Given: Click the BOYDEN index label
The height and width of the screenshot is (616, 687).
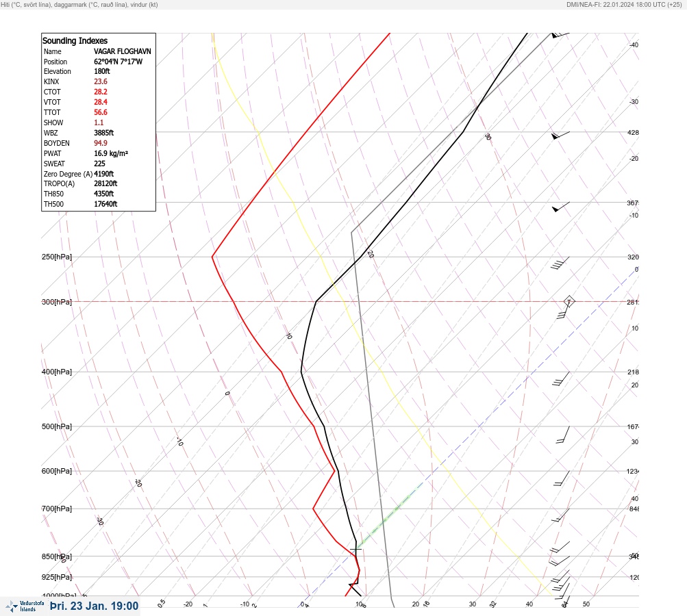Looking at the screenshot, I should click(57, 143).
